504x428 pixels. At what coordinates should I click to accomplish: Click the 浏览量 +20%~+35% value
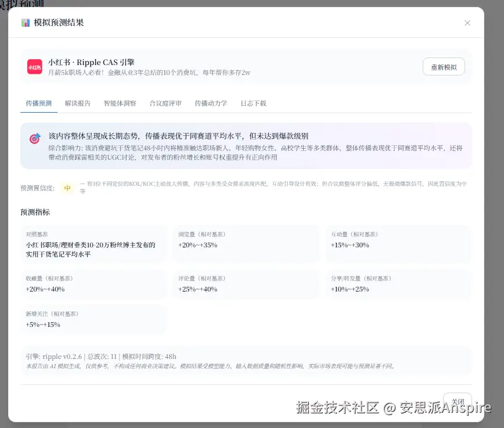click(197, 245)
